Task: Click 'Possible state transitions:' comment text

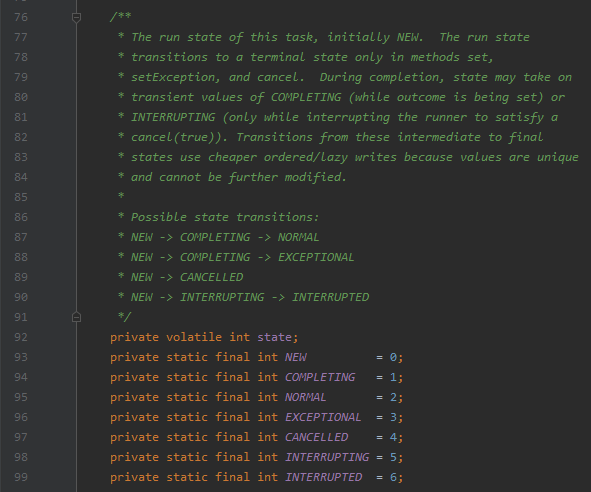Action: coord(225,217)
